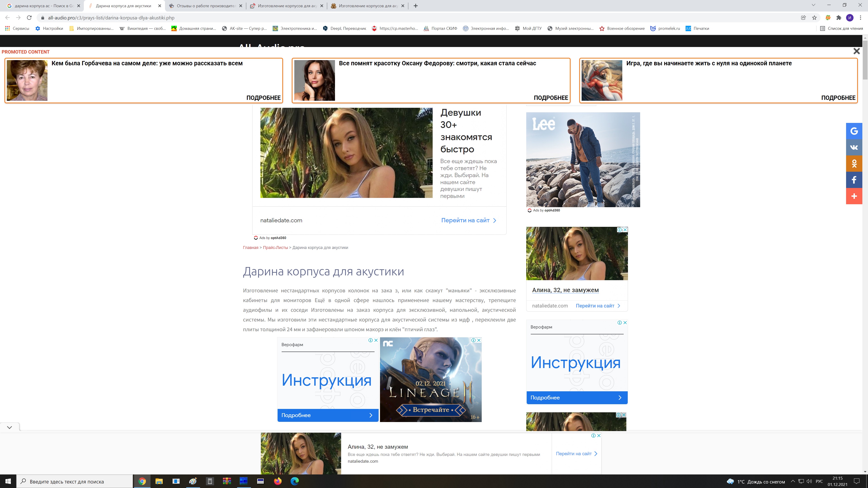Open the purple user profile avatar
The image size is (868, 488).
[849, 18]
